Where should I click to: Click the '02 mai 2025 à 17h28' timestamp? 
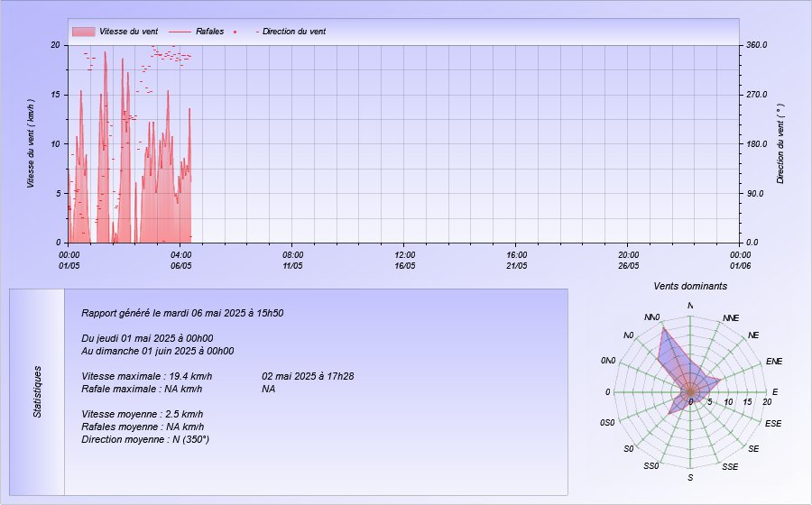pos(308,376)
